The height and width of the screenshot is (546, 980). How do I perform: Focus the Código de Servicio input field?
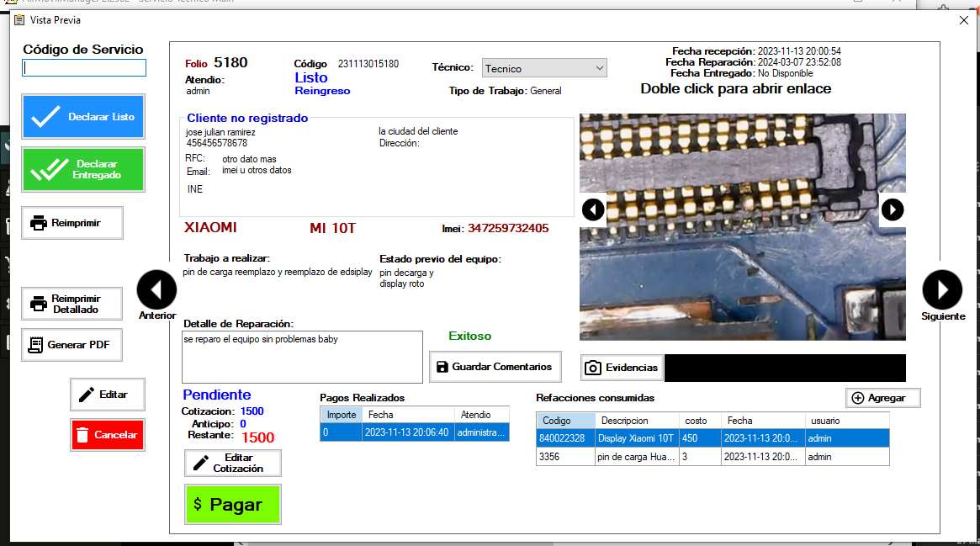(84, 67)
